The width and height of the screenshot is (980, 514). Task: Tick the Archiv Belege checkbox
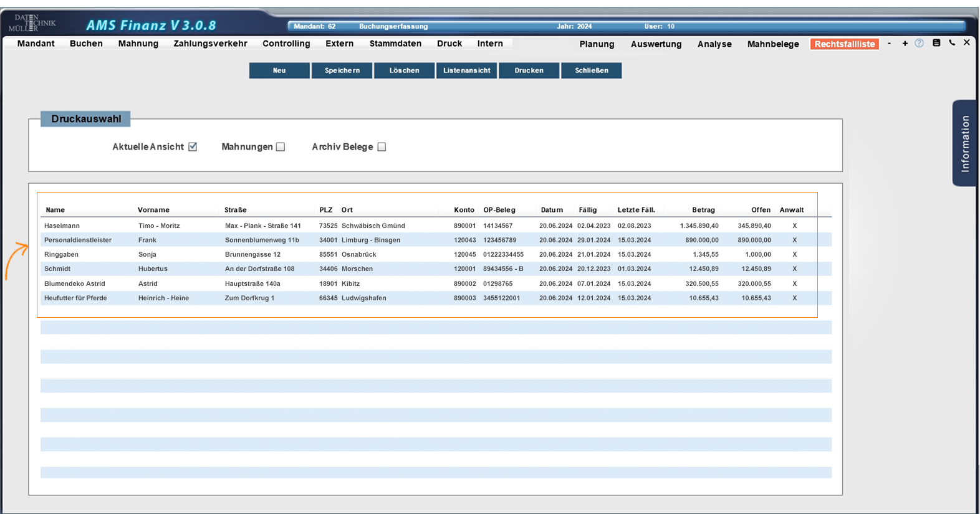click(x=382, y=147)
